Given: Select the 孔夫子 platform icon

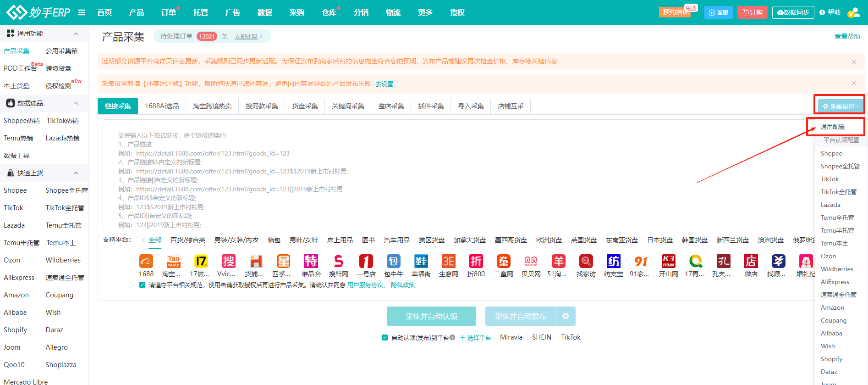Looking at the screenshot, I should point(724,261).
